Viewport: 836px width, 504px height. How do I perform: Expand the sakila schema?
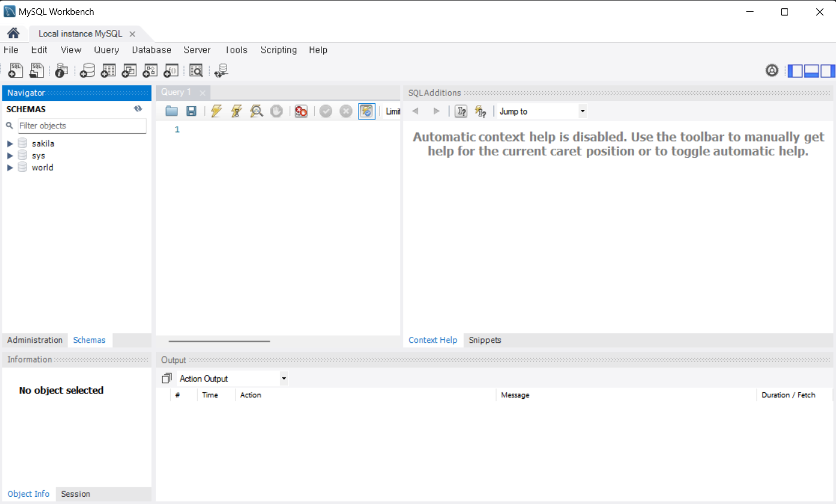tap(10, 143)
